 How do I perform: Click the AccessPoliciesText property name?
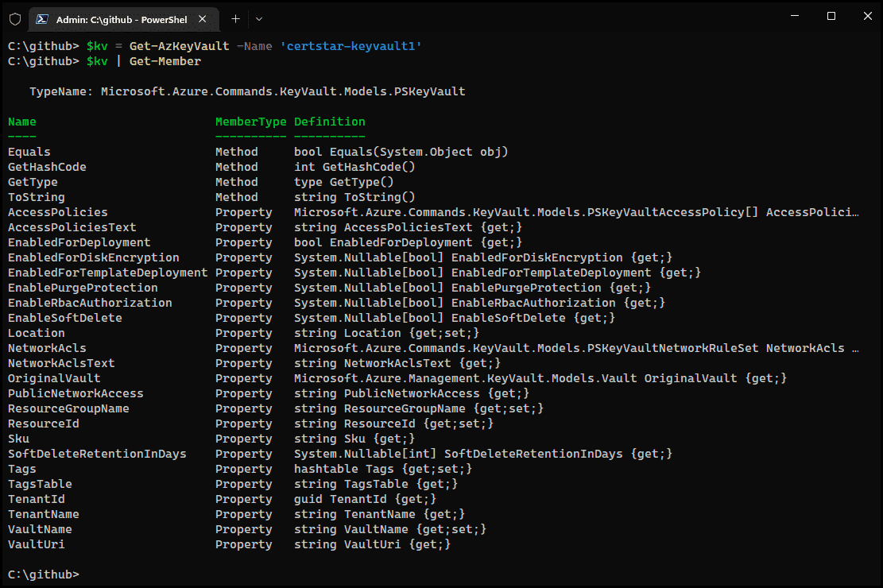click(x=72, y=227)
